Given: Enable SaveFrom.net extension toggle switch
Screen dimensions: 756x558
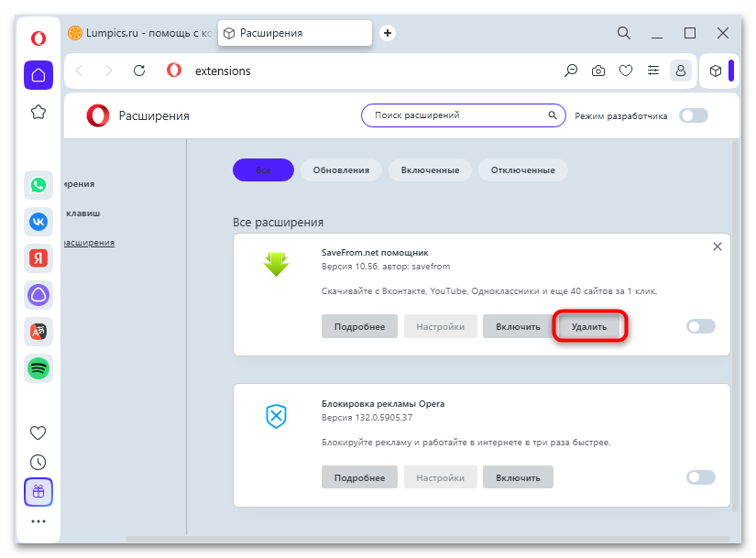Looking at the screenshot, I should click(x=700, y=326).
